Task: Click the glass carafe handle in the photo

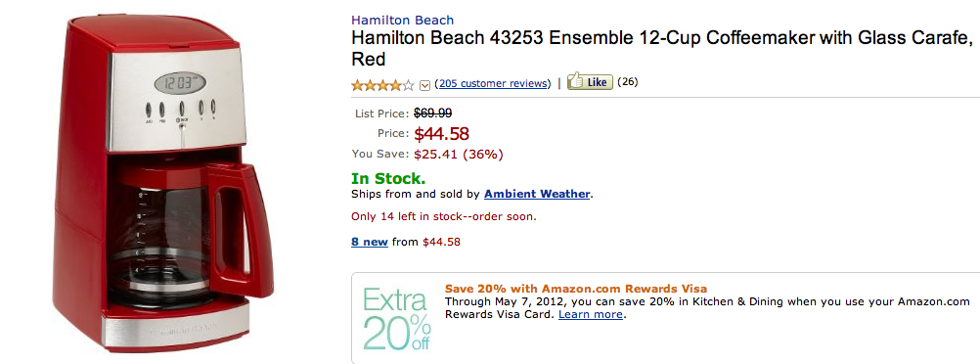Action: point(241,229)
